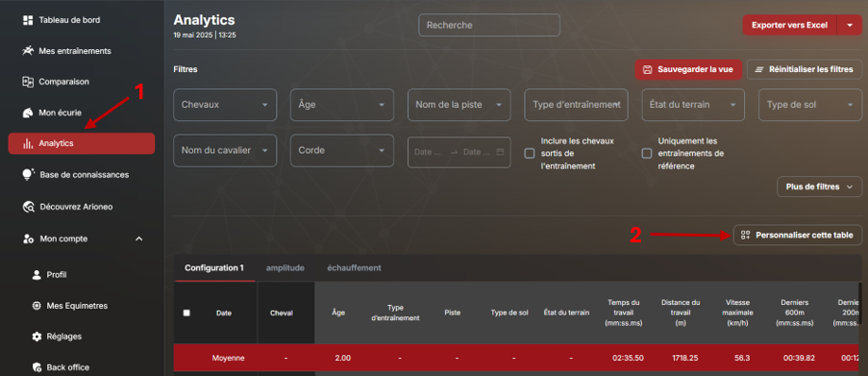Click the 56.3 average speed cell

click(x=742, y=359)
